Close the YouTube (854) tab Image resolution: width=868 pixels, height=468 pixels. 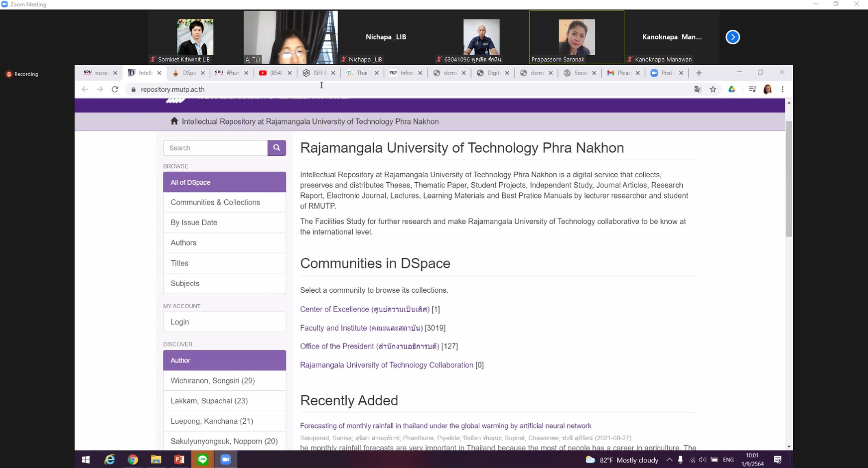point(289,73)
